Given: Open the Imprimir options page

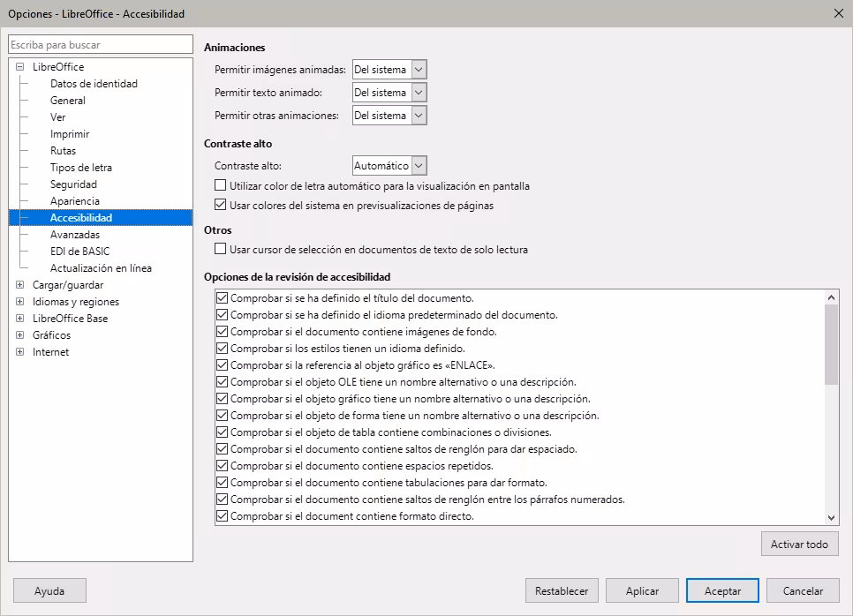Looking at the screenshot, I should tap(70, 134).
